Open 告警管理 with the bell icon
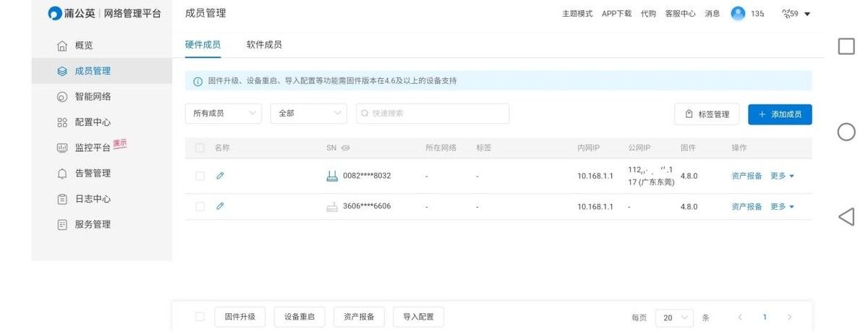This screenshot has height=332, width=868. click(93, 174)
